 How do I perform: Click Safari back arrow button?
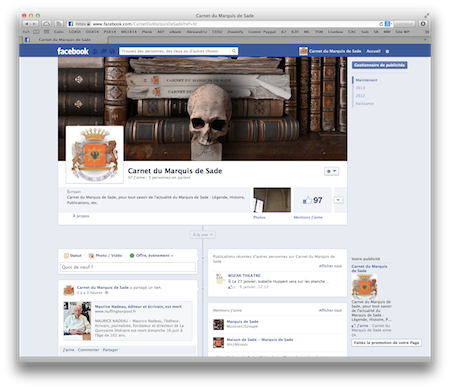click(x=27, y=24)
